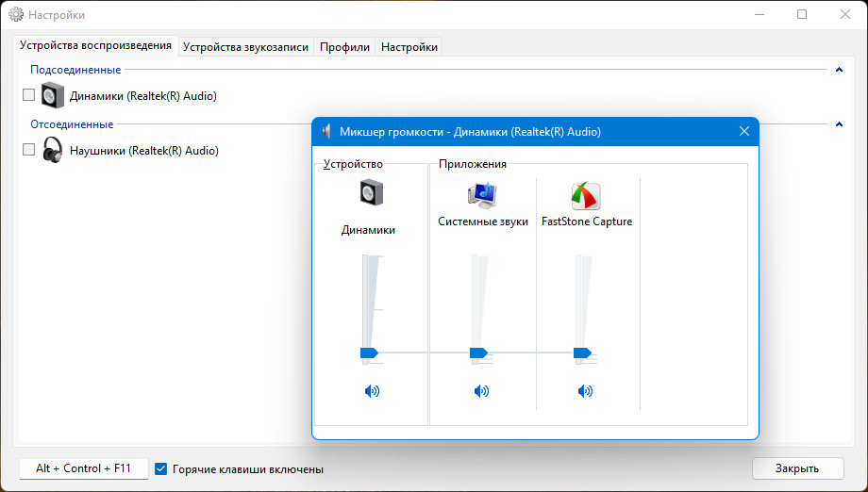Mute FastStone Capture volume
Viewport: 868px width, 492px height.
pos(585,391)
